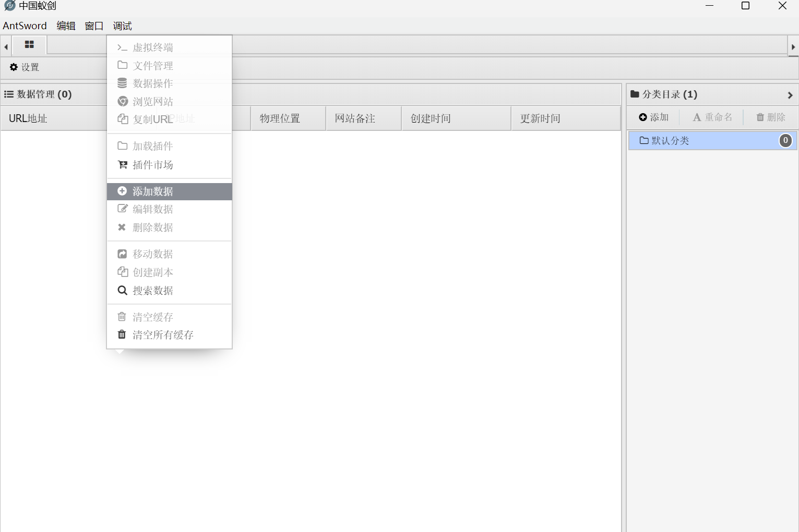Screen dimensions: 799x532
Task: Choose 虚拟终端 from the context menu
Action: click(x=170, y=47)
